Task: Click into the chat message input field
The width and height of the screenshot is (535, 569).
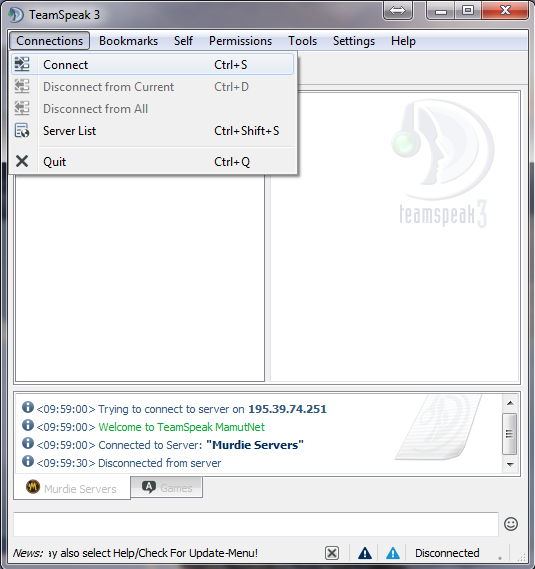Action: (256, 524)
